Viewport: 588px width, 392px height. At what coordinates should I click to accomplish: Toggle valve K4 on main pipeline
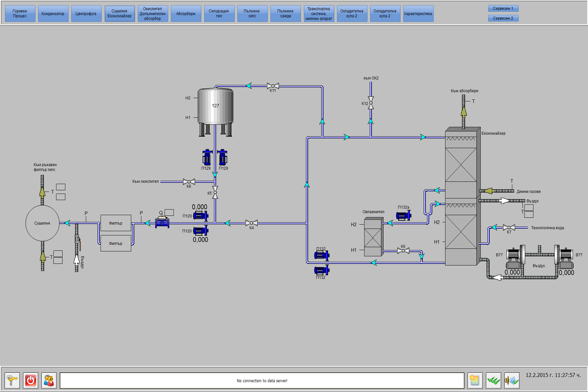point(251,223)
